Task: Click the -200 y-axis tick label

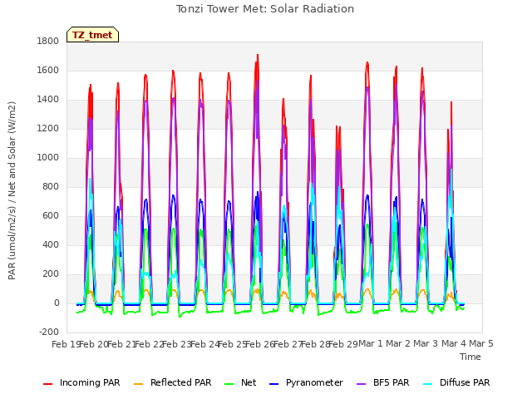Action: [x=49, y=332]
